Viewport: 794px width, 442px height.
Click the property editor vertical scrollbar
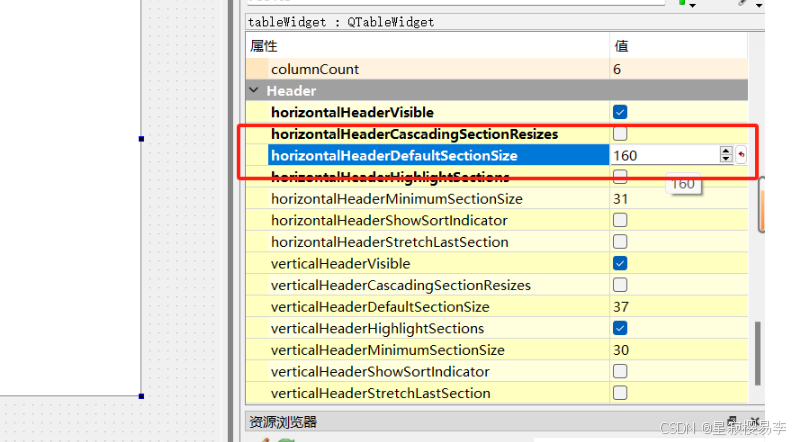[757, 353]
